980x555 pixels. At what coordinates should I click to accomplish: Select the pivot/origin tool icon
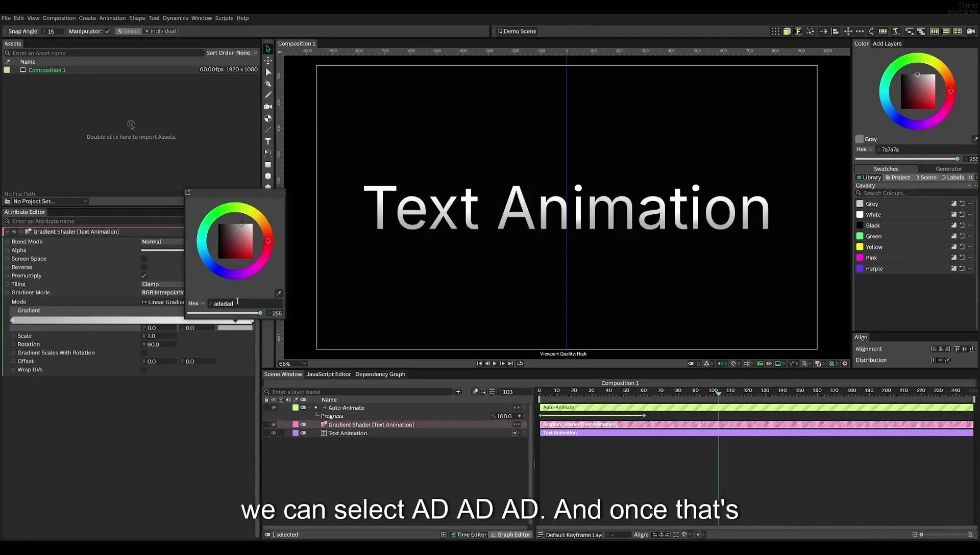[x=268, y=61]
